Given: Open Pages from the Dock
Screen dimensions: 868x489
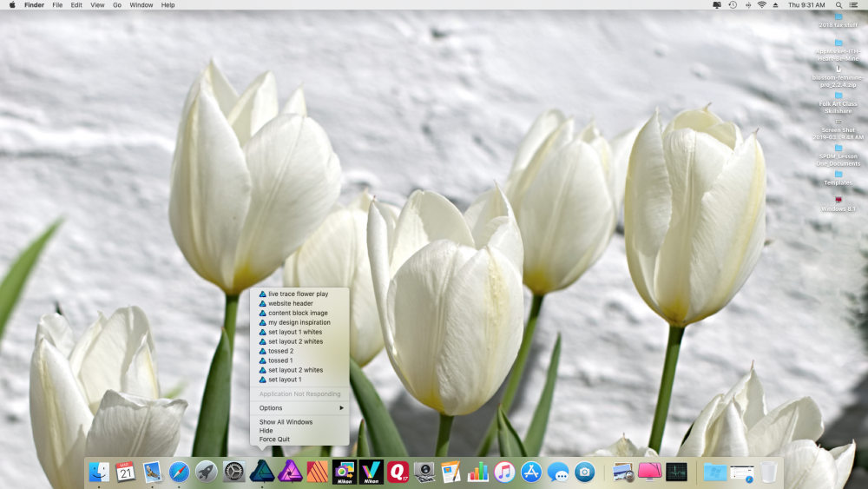Looking at the screenshot, I should 451,472.
